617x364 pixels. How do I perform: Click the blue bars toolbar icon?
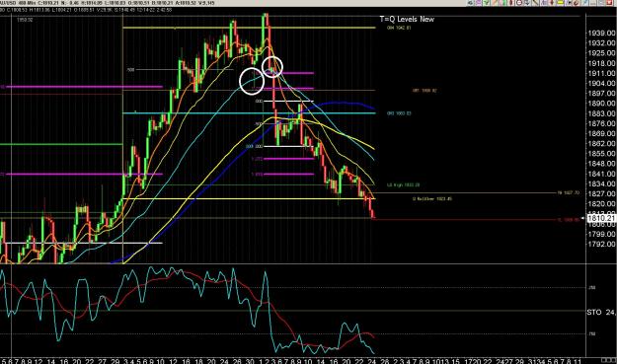click(544, 2)
